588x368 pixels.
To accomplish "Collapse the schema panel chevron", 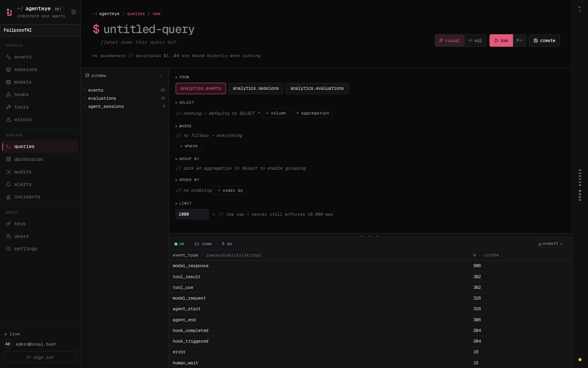I will (x=161, y=76).
